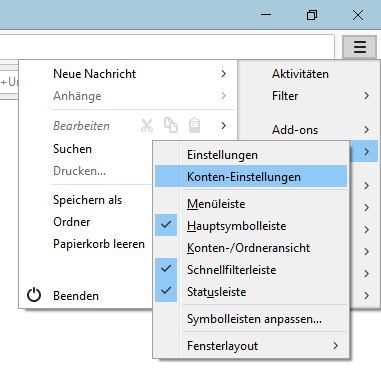Click the Drucken... menu entry
381x382 pixels.
79,171
